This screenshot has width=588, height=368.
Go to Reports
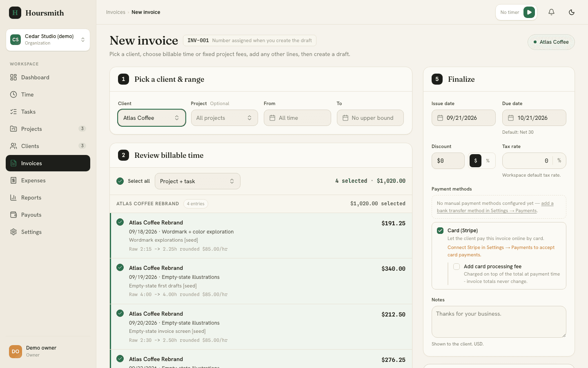click(48, 197)
